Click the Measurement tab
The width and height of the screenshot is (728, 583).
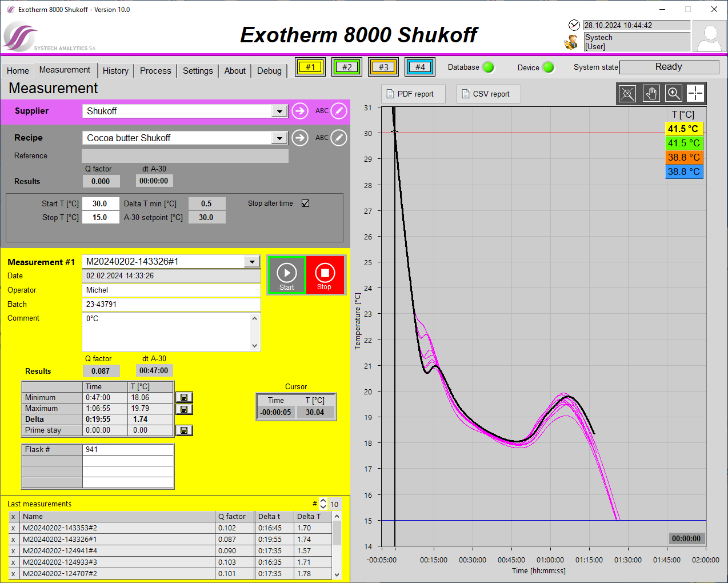[65, 70]
